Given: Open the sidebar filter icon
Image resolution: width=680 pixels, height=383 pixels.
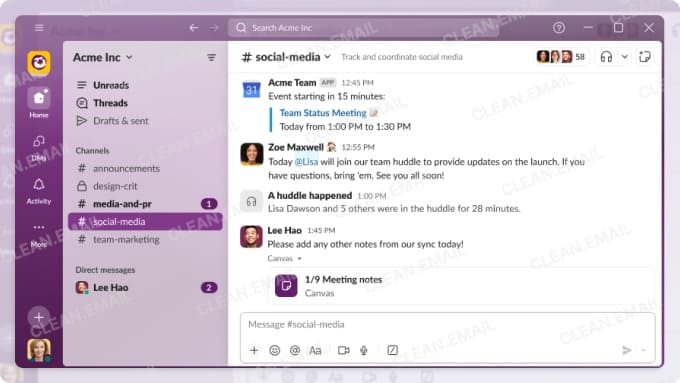Looking at the screenshot, I should pos(211,57).
